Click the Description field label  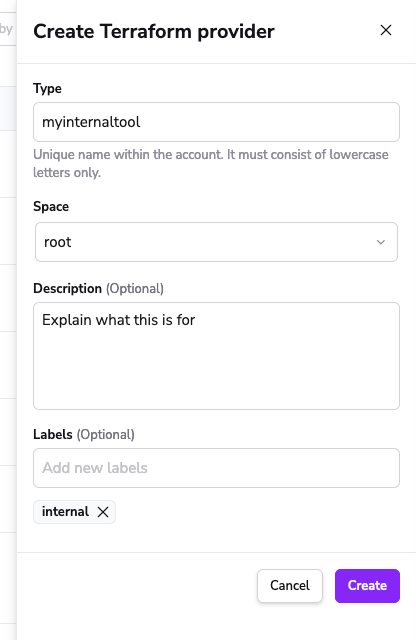pyautogui.click(x=67, y=289)
